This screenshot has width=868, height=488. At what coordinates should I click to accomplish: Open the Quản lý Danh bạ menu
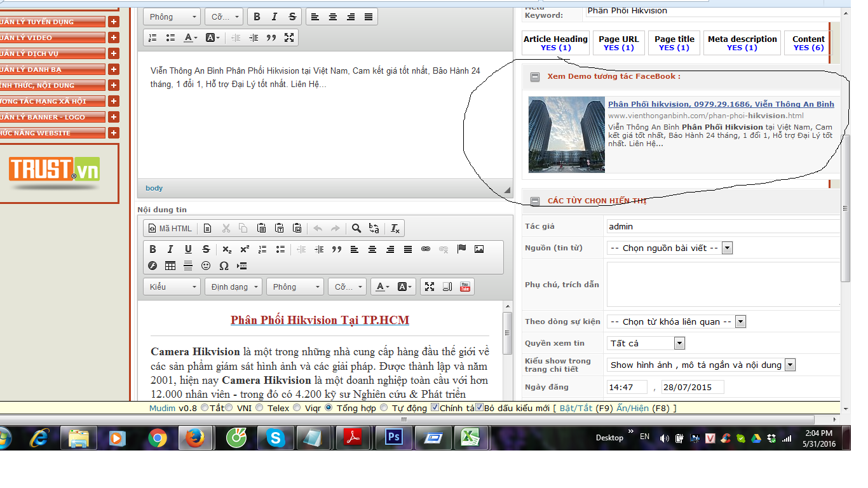click(52, 69)
